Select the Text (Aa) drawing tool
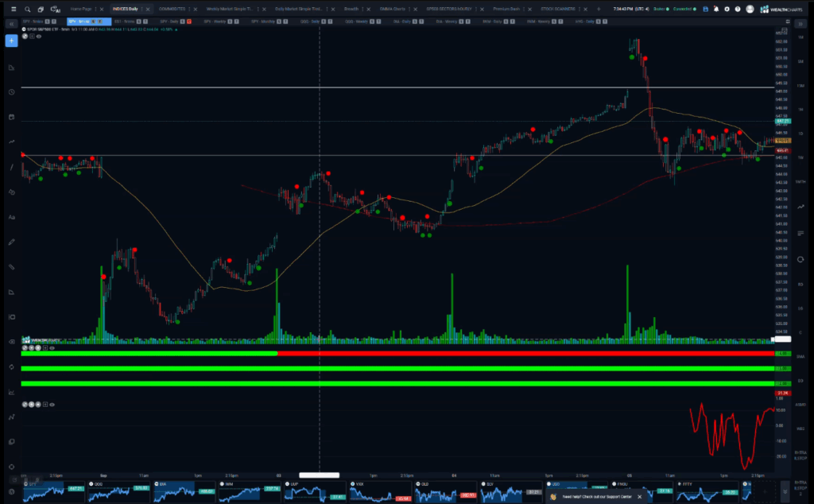Screen dimensions: 814x504 click(12, 216)
